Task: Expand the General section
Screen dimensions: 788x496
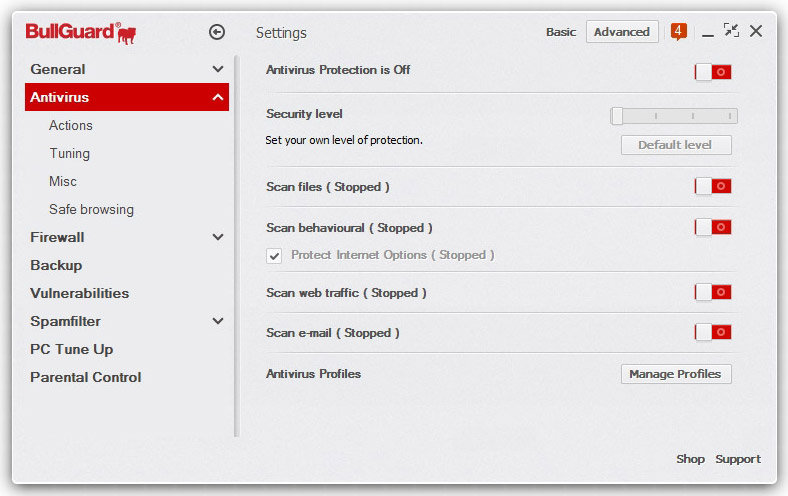Action: (218, 69)
